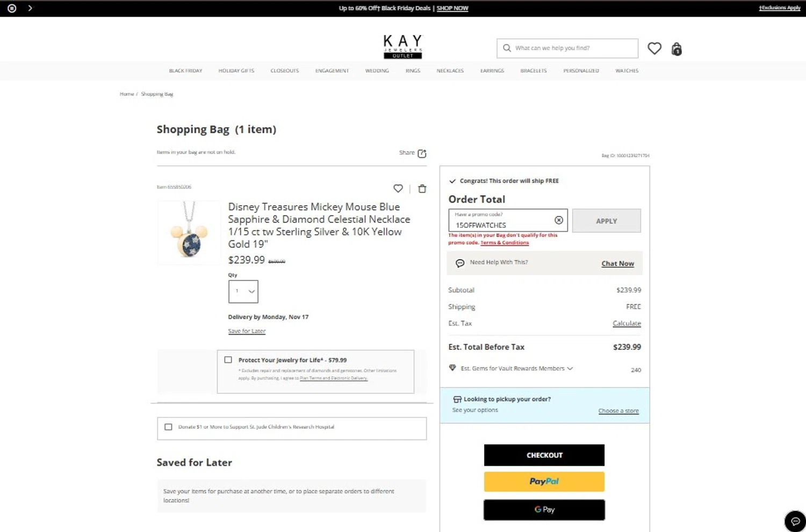Focus the 'What can we help you find?' search box
Image resolution: width=806 pixels, height=532 pixels.
pyautogui.click(x=567, y=48)
